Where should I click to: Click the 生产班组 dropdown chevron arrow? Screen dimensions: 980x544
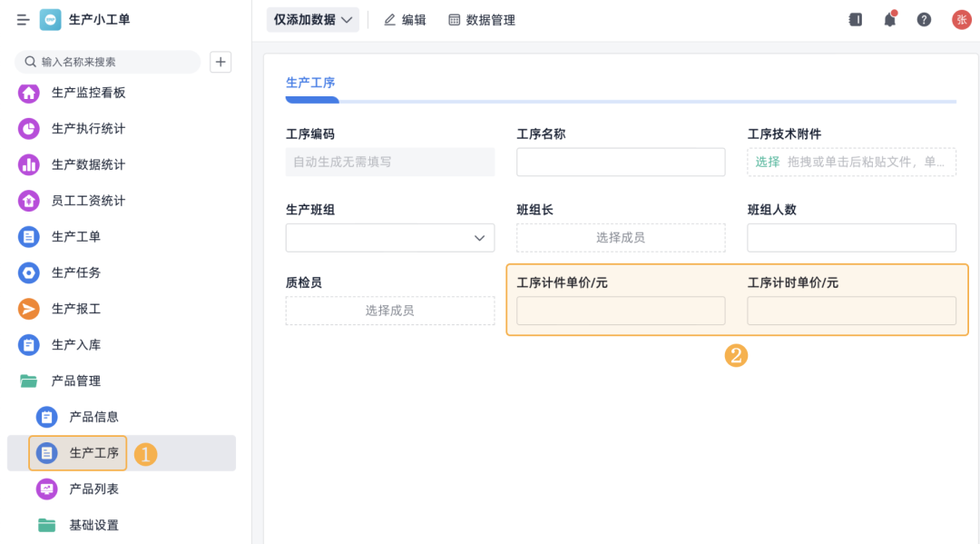pos(479,238)
